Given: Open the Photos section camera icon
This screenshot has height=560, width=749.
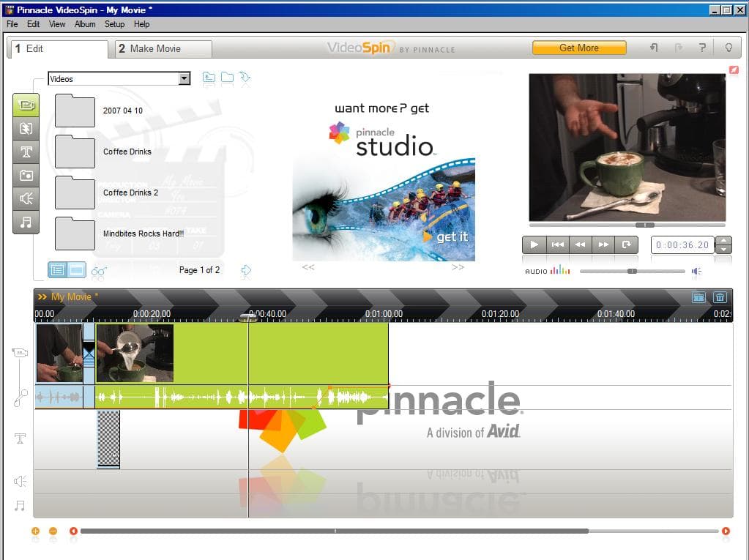Looking at the screenshot, I should coord(26,175).
